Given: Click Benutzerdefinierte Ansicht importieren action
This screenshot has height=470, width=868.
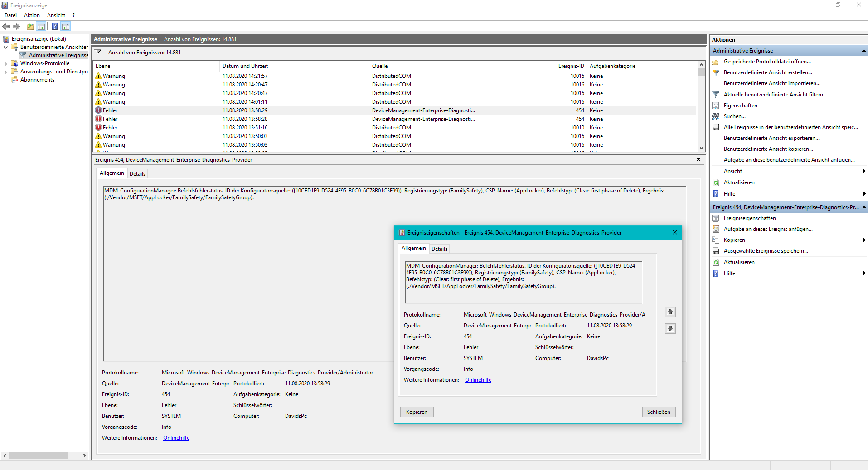Looking at the screenshot, I should (772, 83).
